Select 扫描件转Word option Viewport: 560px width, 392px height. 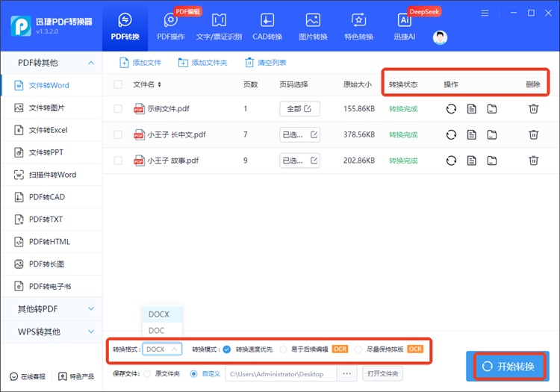[x=52, y=175]
